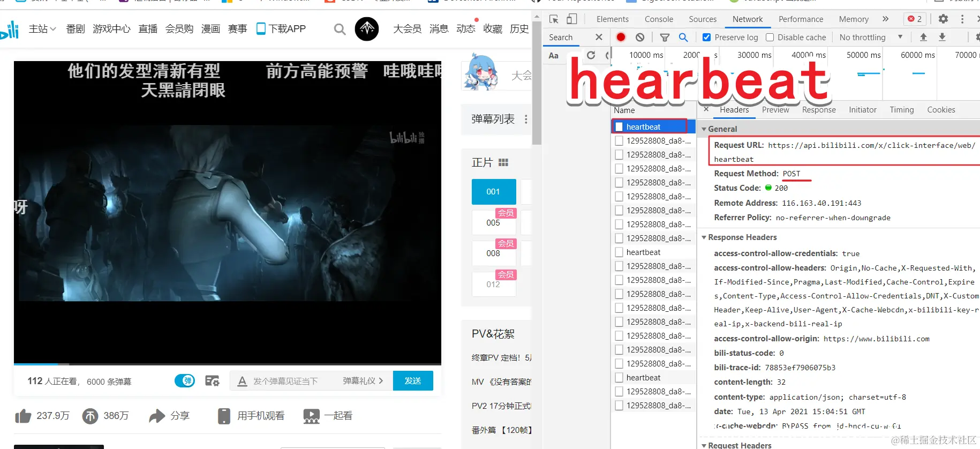Switch to the Console tab
This screenshot has height=449, width=980.
pyautogui.click(x=659, y=19)
